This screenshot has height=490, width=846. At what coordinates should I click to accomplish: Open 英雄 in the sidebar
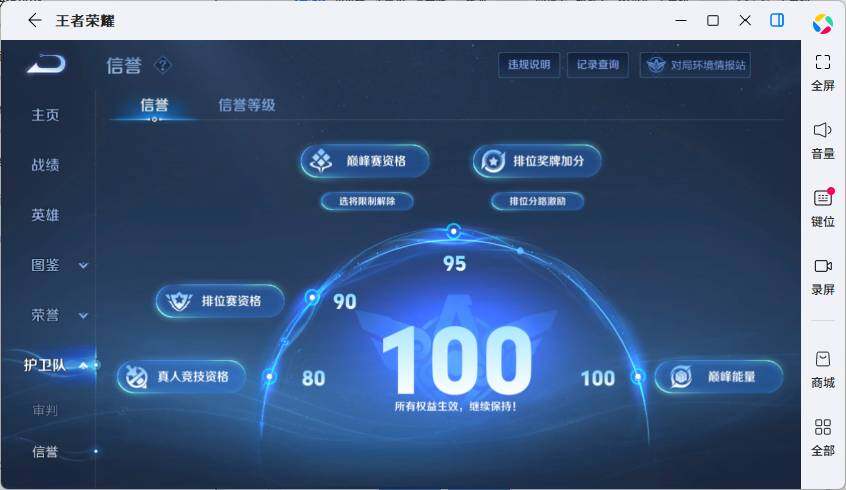(x=45, y=215)
